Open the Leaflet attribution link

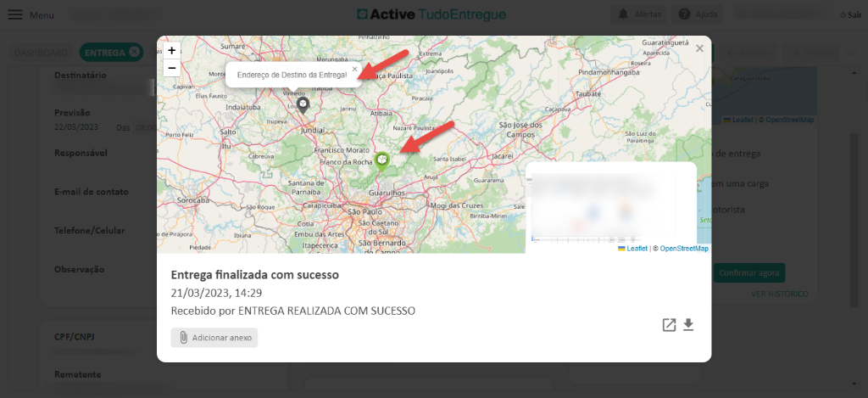tap(636, 249)
